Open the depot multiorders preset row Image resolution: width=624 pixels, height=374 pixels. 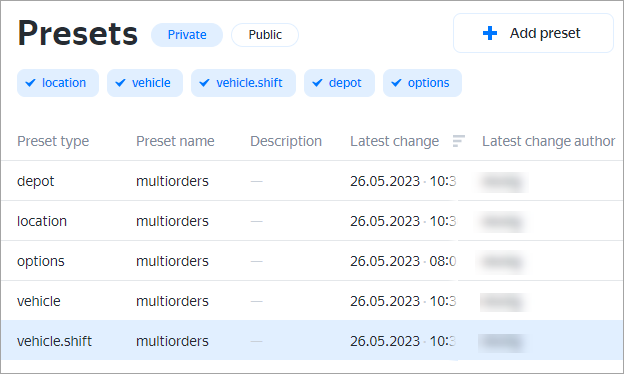[x=312, y=181]
